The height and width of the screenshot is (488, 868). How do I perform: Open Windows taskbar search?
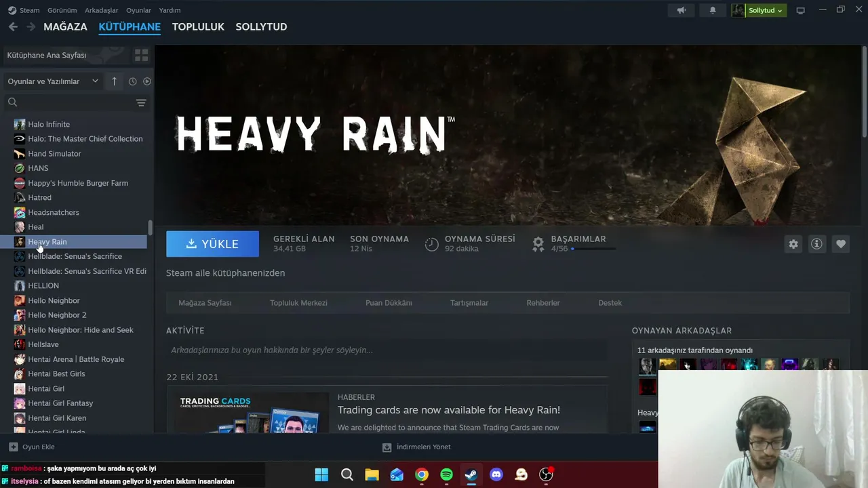[347, 474]
